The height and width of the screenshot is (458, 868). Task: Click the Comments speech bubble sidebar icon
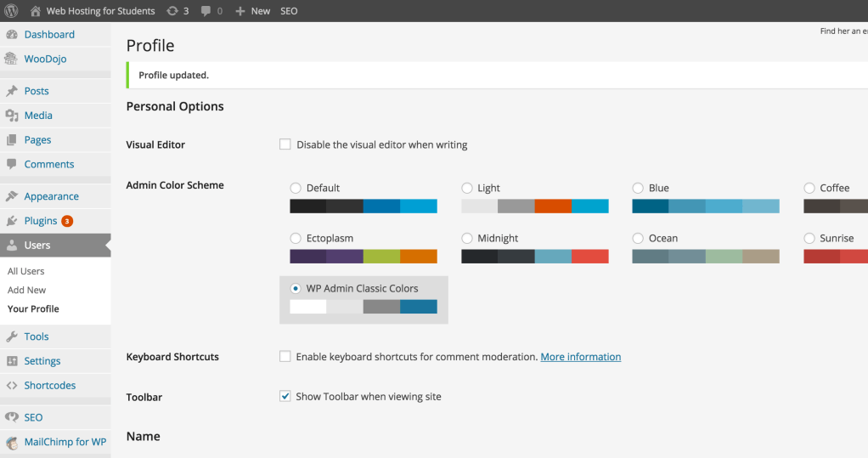12,164
